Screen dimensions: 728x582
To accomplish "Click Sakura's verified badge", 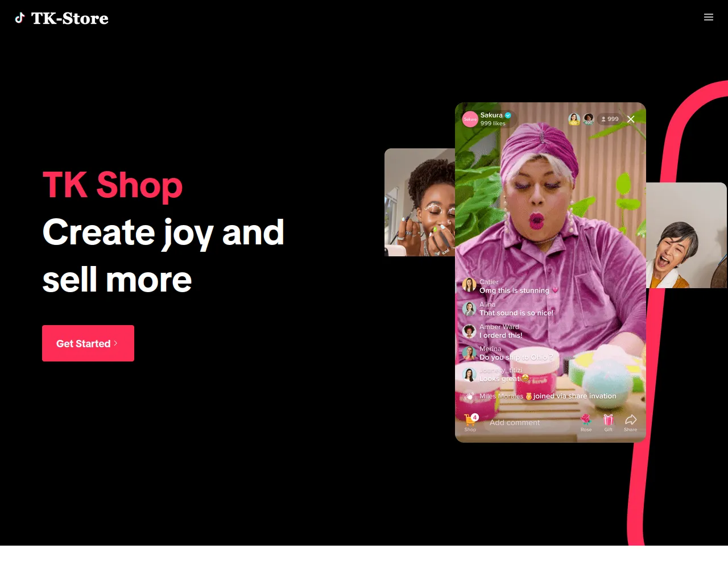I will point(508,115).
